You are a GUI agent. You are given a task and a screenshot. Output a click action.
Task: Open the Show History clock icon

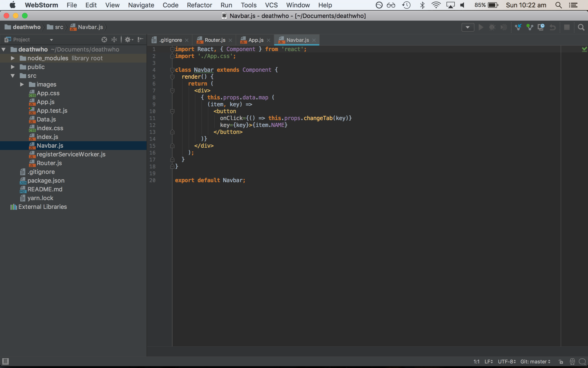point(541,27)
